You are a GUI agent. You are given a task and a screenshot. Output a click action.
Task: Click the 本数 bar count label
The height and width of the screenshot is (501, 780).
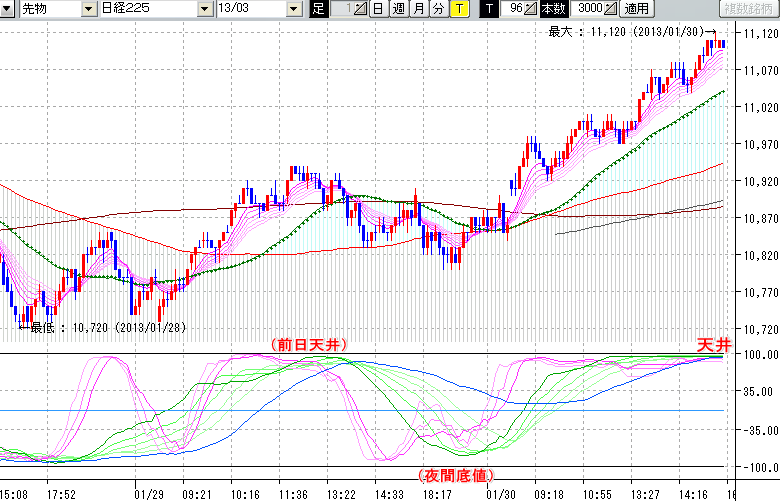(x=552, y=9)
